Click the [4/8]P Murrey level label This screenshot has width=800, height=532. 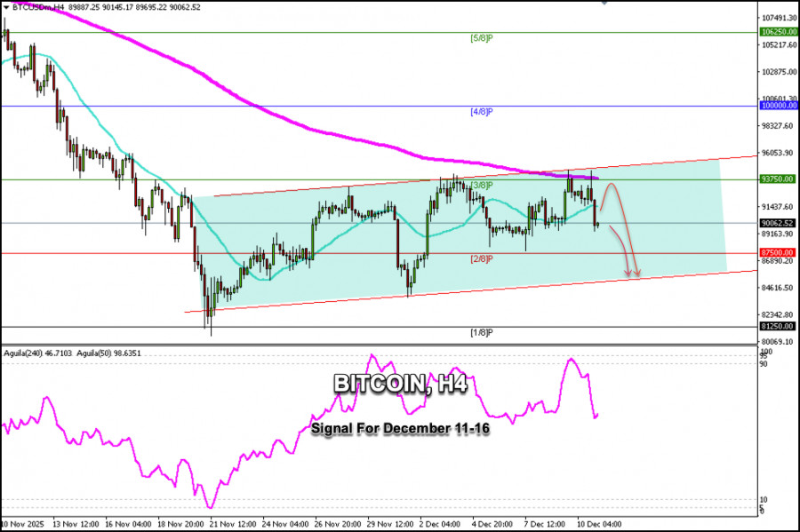[x=482, y=112]
